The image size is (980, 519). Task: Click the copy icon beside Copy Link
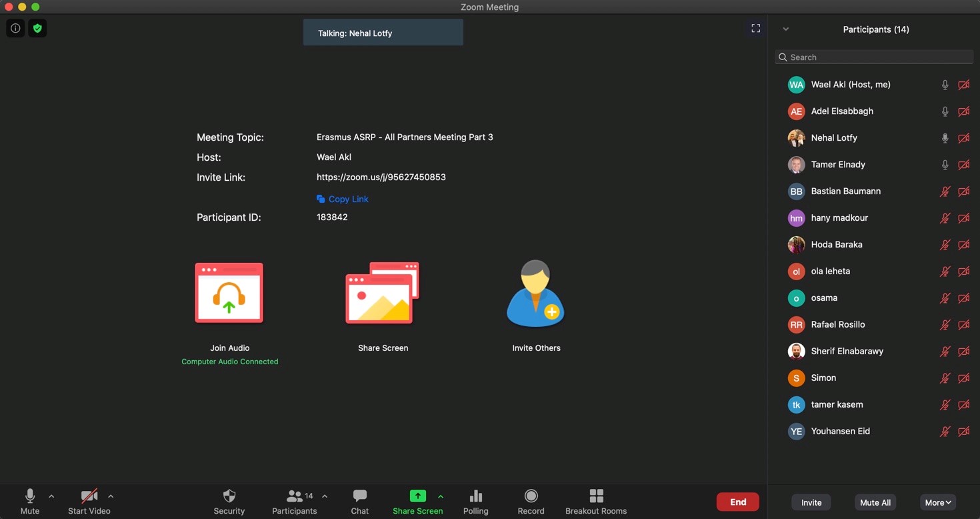[321, 199]
